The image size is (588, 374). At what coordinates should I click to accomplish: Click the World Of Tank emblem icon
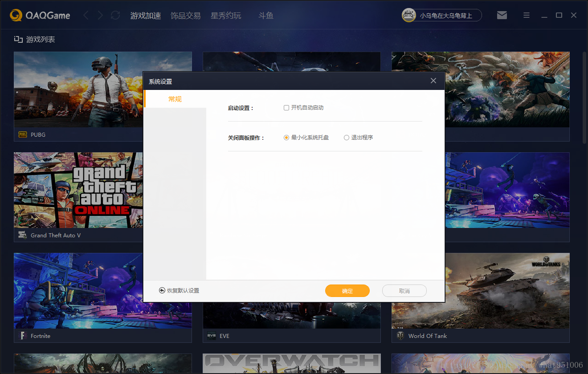pyautogui.click(x=400, y=336)
